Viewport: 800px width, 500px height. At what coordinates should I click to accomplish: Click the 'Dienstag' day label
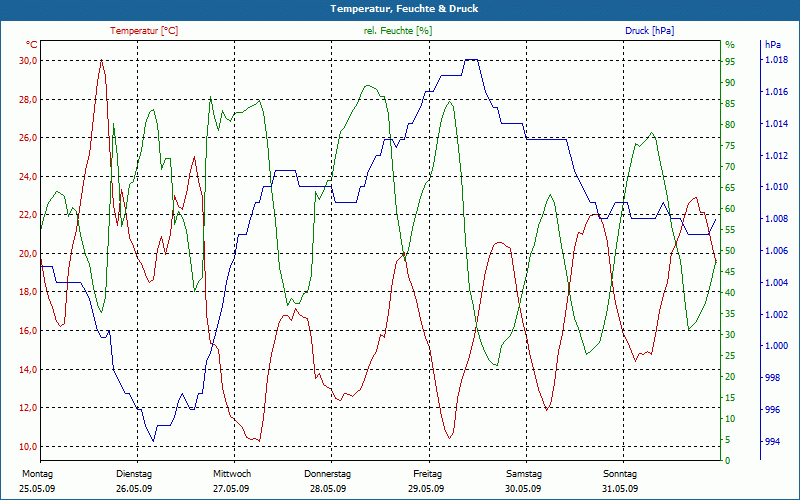click(x=134, y=474)
